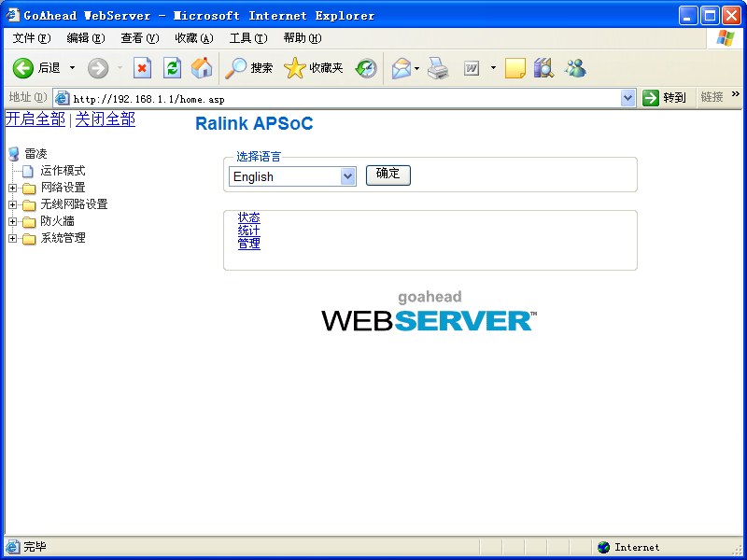
Task: Expand the 系统管理 folder plus sign
Action: coord(13,238)
